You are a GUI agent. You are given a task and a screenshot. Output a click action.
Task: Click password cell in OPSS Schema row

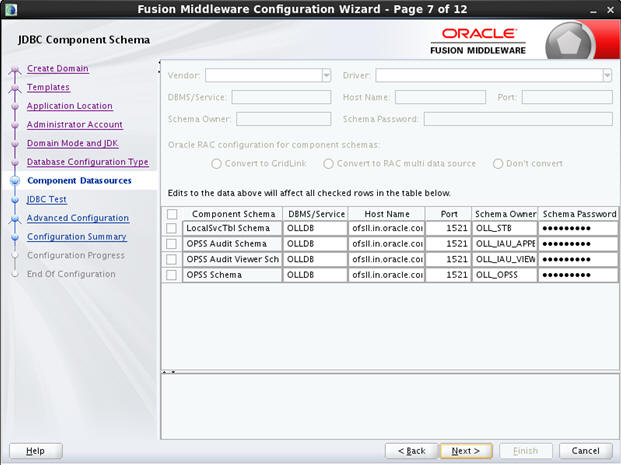point(578,275)
